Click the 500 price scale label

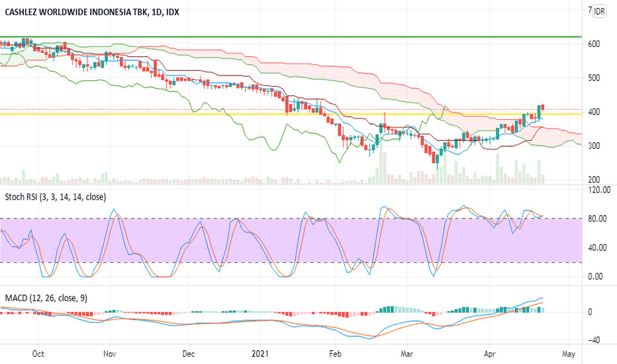tap(594, 78)
